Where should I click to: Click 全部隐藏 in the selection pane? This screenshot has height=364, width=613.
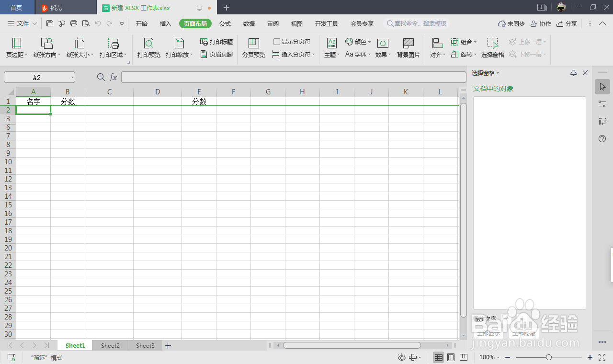pos(523,333)
